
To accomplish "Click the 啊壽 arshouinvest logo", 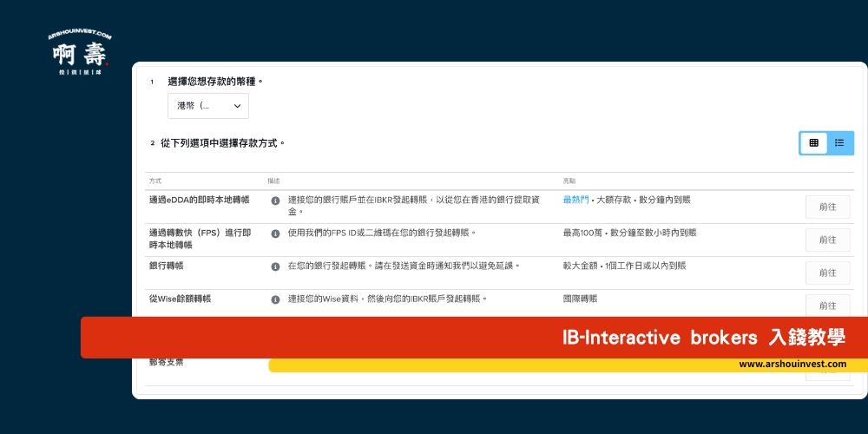I will coord(80,53).
